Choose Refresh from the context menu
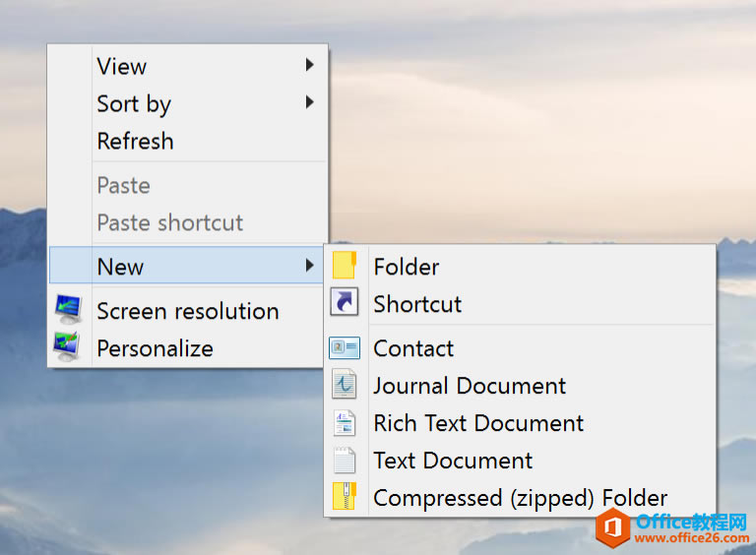The image size is (756, 555). 188,141
